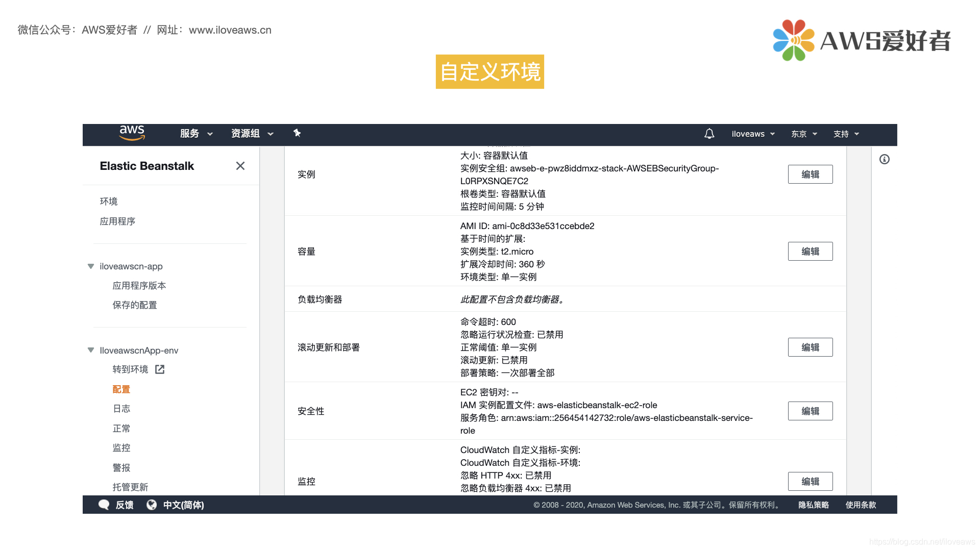Click the 负载均衡器 row label

pyautogui.click(x=320, y=299)
